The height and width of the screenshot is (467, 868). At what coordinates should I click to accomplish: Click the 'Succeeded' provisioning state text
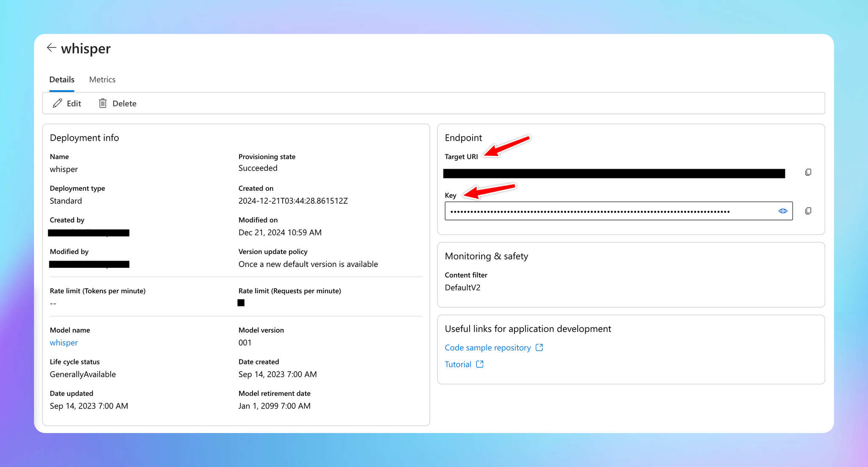[258, 168]
